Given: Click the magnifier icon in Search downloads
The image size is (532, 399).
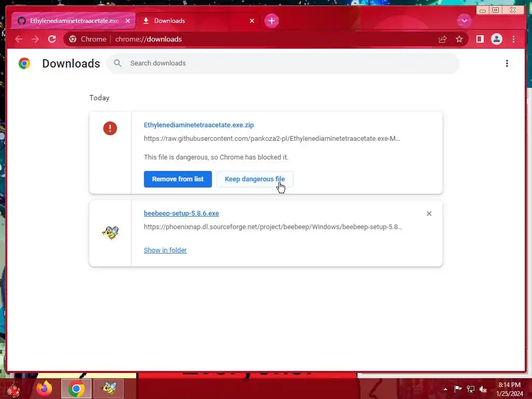Looking at the screenshot, I should [x=117, y=63].
